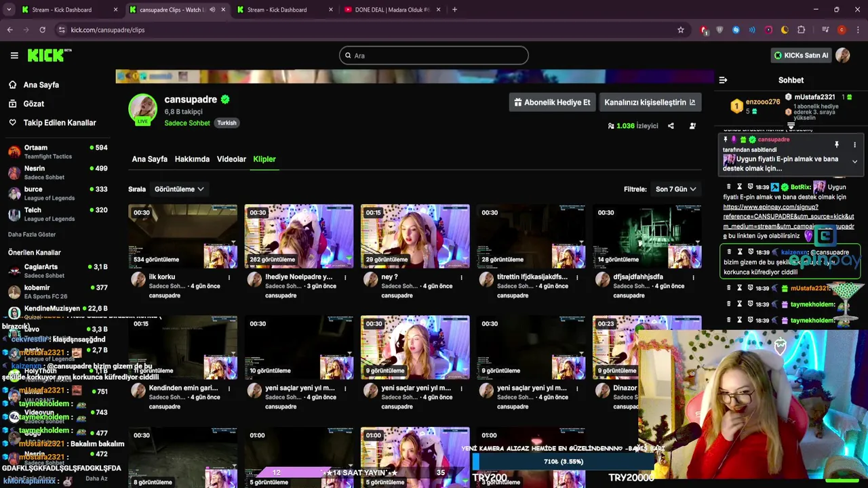Screen dimensions: 868x488
Task: Open options menu for 'ilk korku' clip
Action: tap(229, 277)
